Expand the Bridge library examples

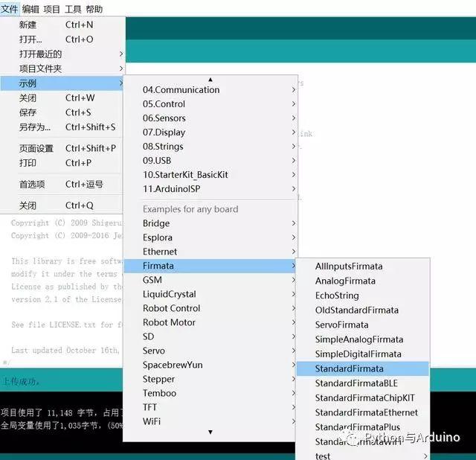[210, 223]
